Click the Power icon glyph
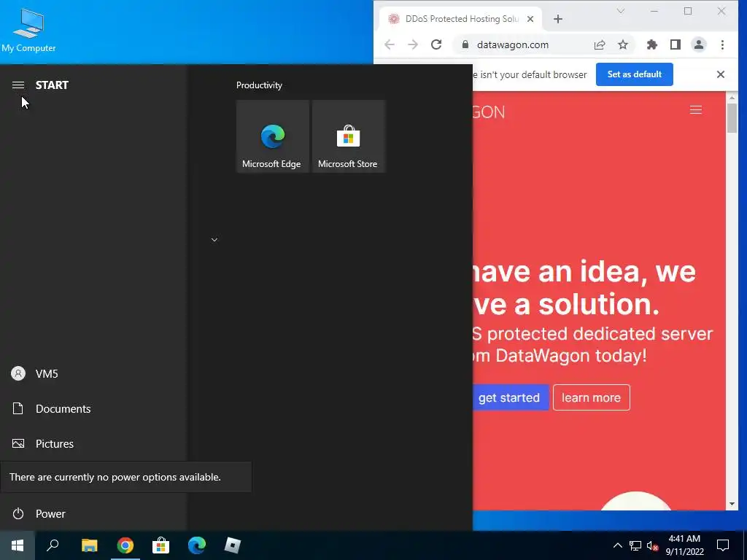This screenshot has height=560, width=747. (18, 514)
